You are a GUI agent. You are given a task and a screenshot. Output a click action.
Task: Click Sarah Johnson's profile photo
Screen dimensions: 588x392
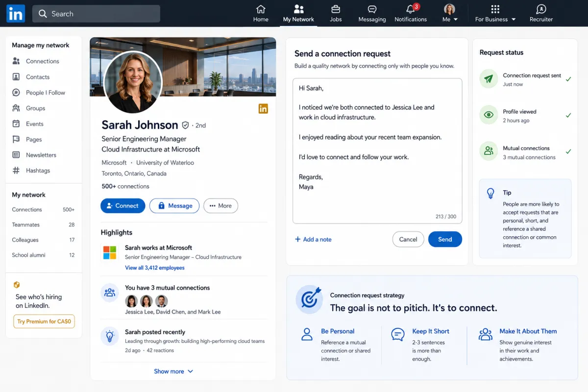click(x=133, y=82)
